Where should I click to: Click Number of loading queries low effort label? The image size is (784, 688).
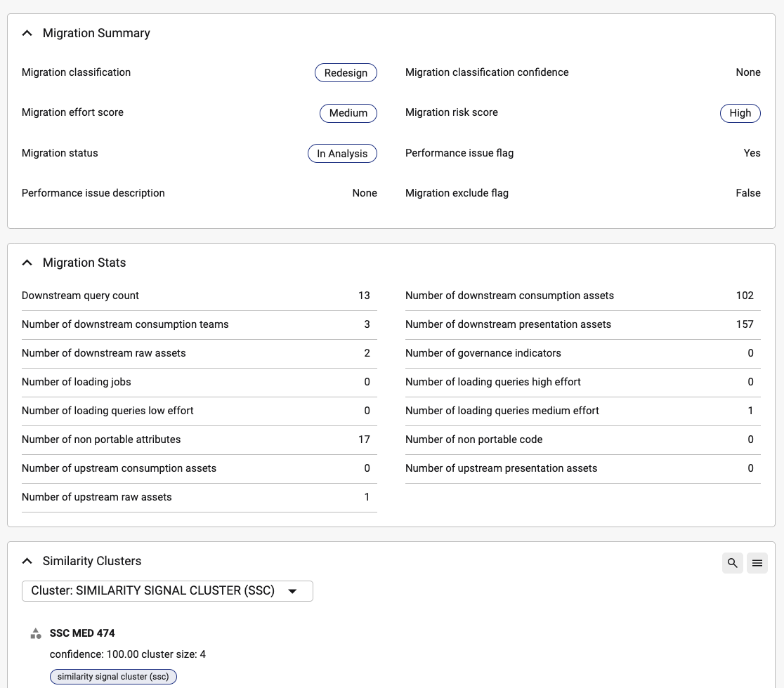tap(107, 411)
